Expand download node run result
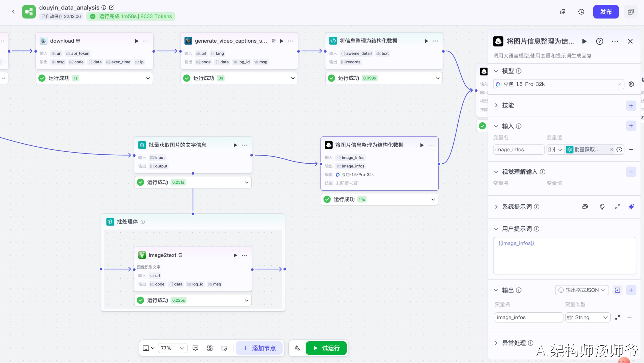This screenshot has height=363, width=644. (148, 78)
